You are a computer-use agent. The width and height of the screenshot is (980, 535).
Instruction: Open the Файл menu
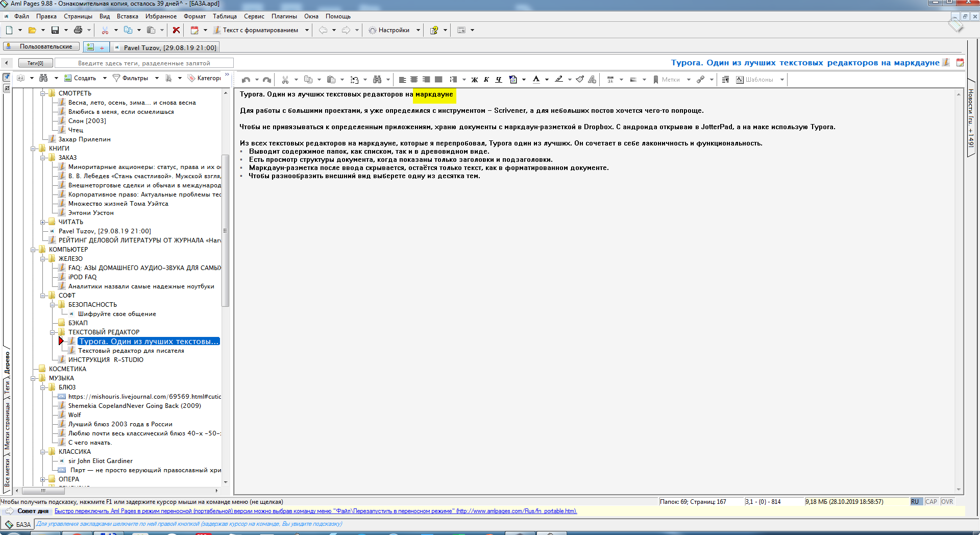pyautogui.click(x=21, y=16)
